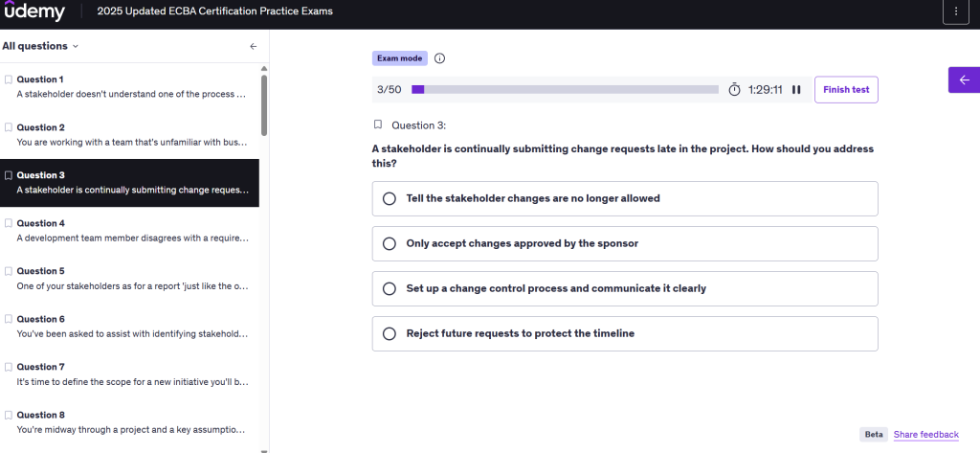Click the stopwatch timer icon

[x=735, y=90]
